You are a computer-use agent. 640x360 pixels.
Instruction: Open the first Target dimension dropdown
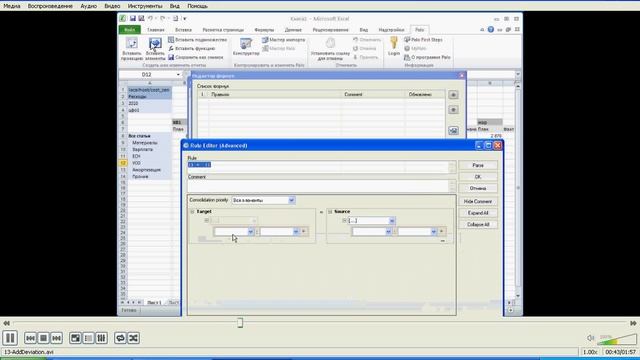(x=251, y=231)
